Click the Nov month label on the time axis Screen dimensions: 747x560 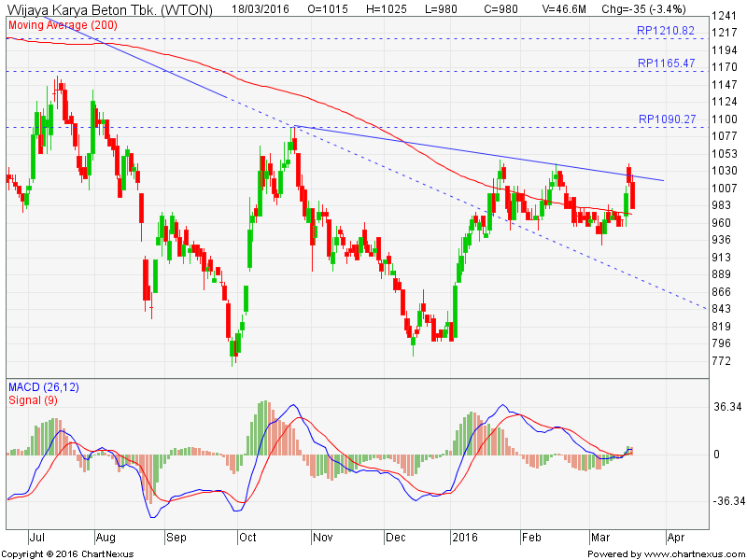tap(322, 538)
